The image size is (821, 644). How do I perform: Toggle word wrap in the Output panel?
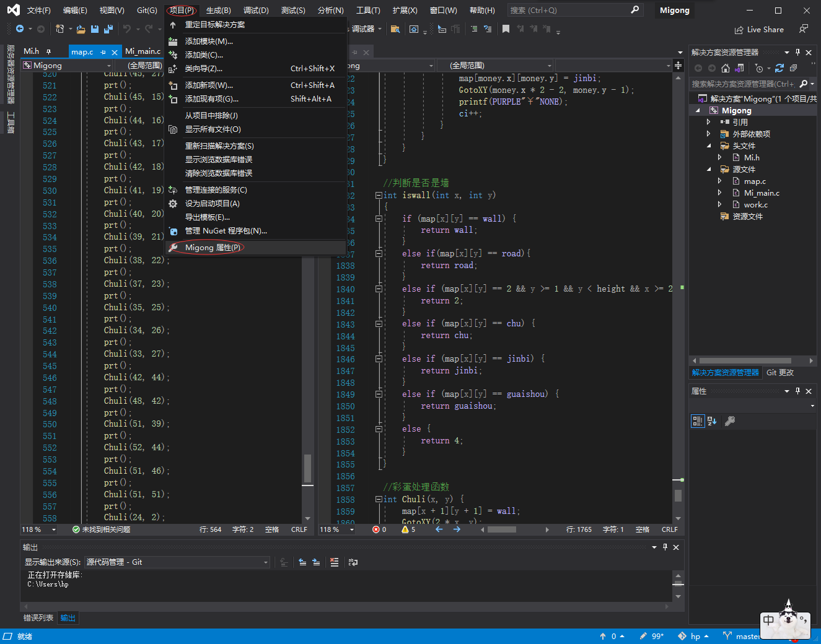353,562
